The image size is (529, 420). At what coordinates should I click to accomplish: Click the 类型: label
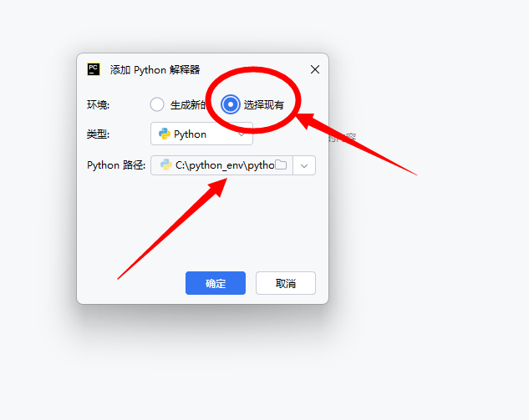click(x=98, y=134)
